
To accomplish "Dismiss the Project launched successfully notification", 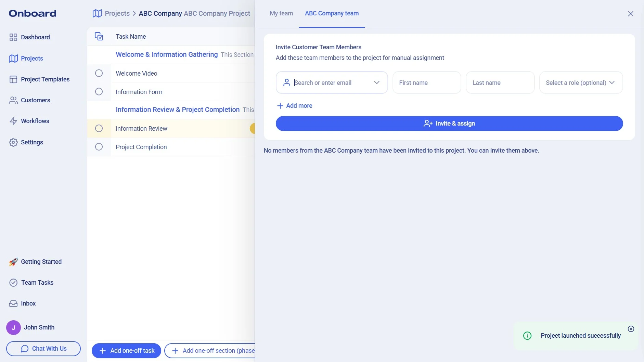I will (x=631, y=329).
